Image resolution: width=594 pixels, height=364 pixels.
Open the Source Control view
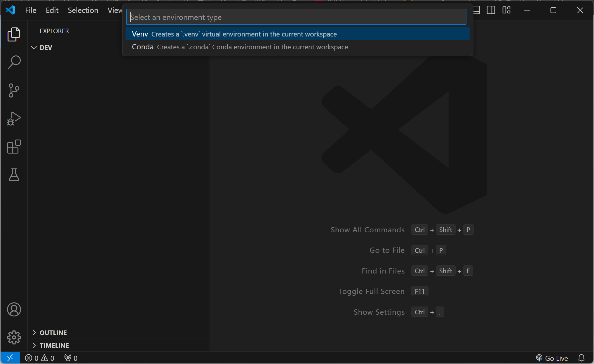coord(14,90)
